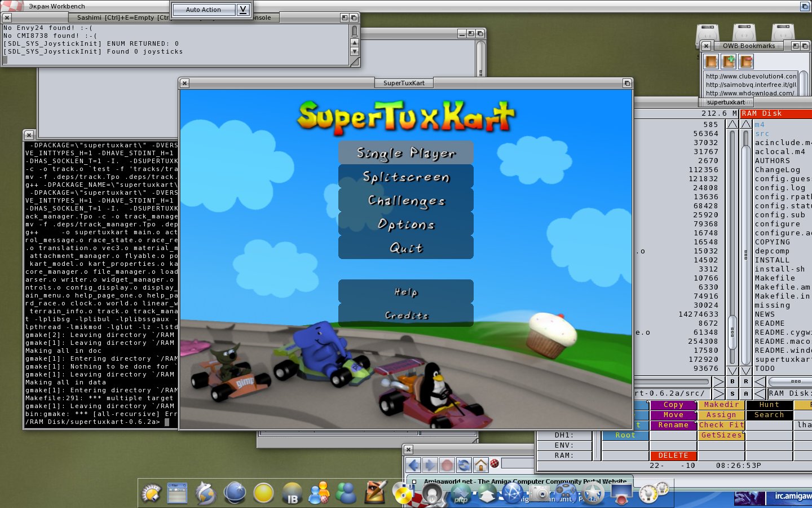This screenshot has width=812, height=508.
Task: Open the window-list icon in the dock
Action: click(178, 493)
